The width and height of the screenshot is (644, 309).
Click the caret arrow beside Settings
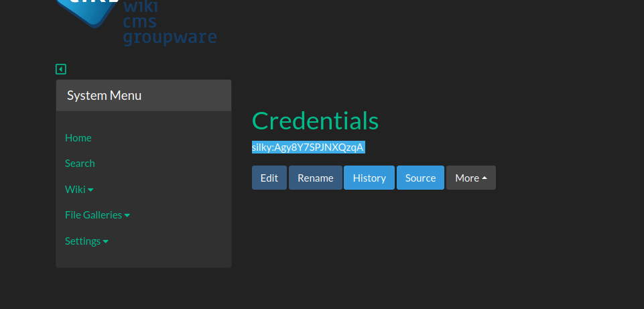pos(106,241)
